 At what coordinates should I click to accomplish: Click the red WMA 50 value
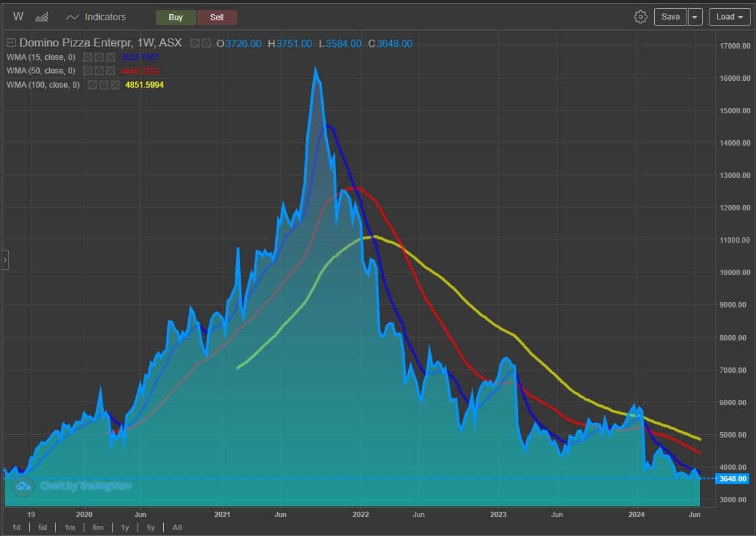pos(140,71)
